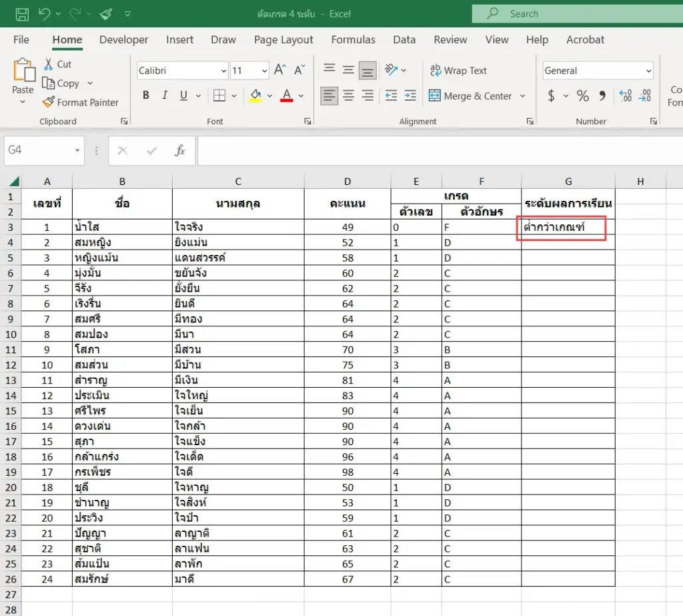The image size is (683, 616).
Task: Toggle Bold formatting
Action: click(x=146, y=95)
